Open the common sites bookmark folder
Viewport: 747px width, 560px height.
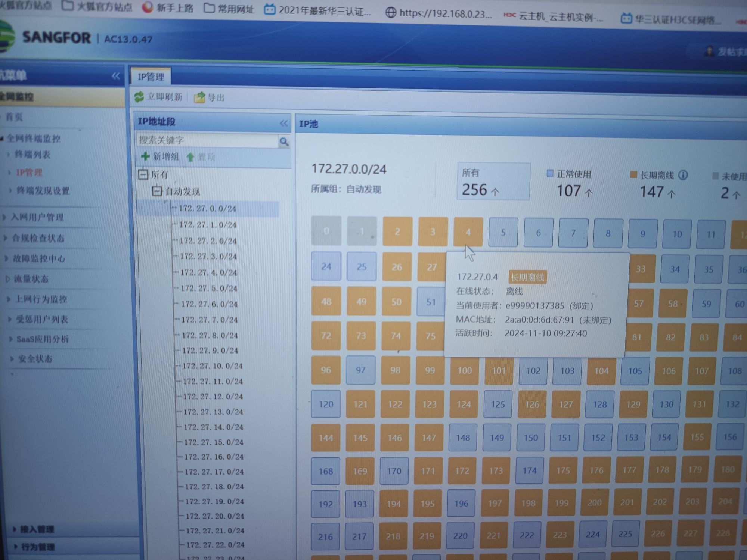coord(229,9)
